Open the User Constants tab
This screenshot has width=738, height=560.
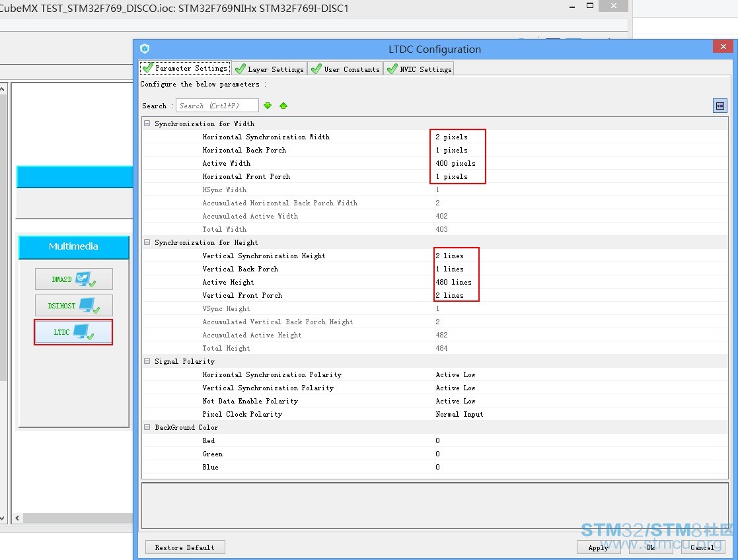(346, 69)
